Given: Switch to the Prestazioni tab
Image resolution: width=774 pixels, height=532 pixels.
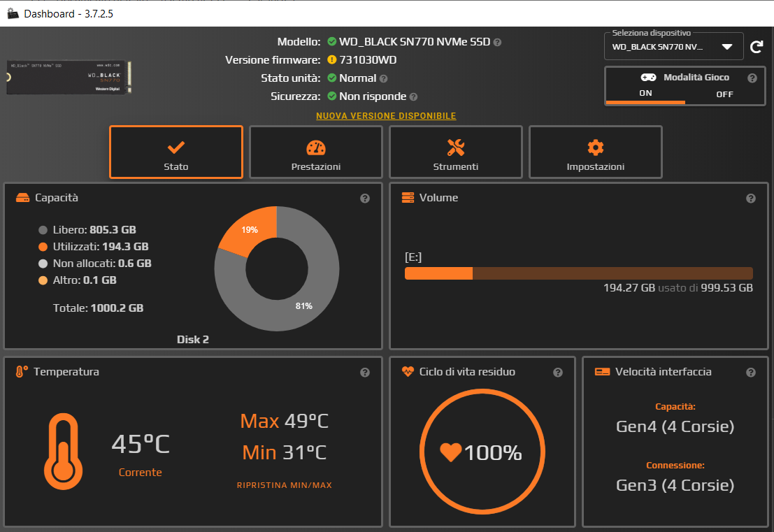Looking at the screenshot, I should (x=316, y=152).
